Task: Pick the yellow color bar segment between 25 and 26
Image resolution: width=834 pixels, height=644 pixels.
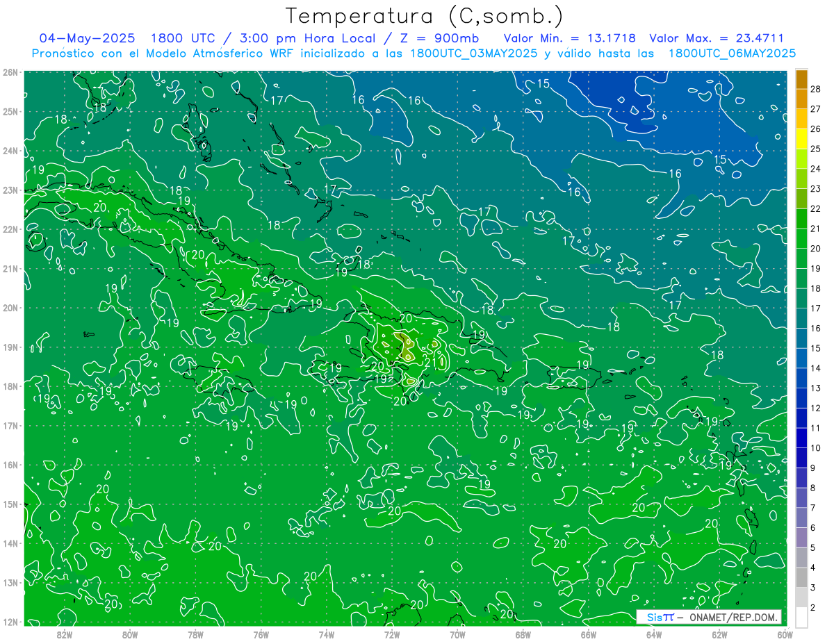Action: tap(801, 139)
